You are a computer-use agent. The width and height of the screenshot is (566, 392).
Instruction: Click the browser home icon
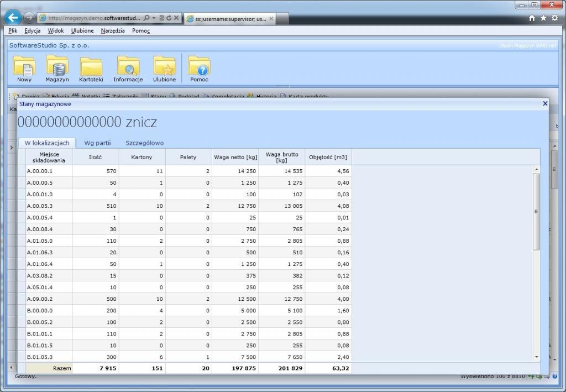click(x=532, y=18)
